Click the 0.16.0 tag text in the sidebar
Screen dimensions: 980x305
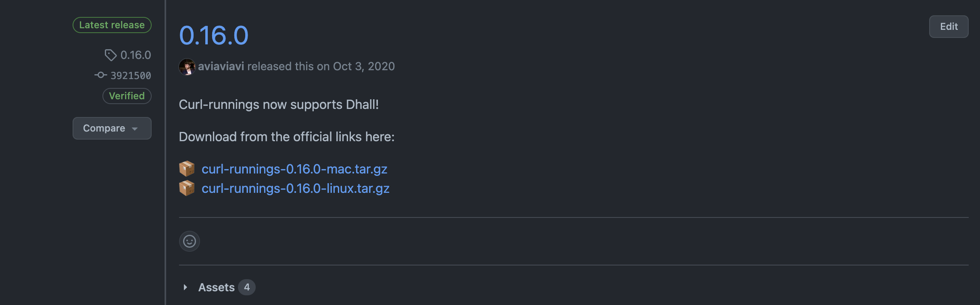136,55
